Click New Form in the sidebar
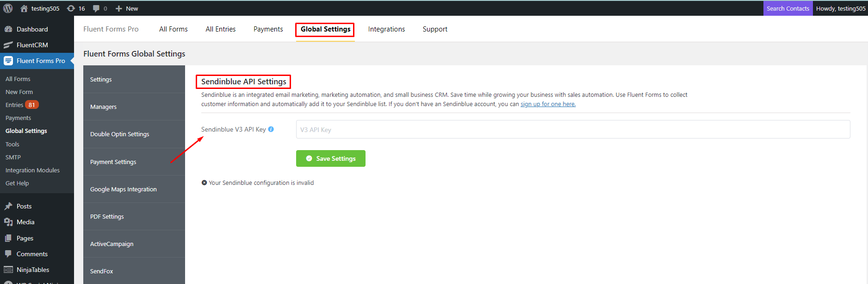 [x=19, y=92]
